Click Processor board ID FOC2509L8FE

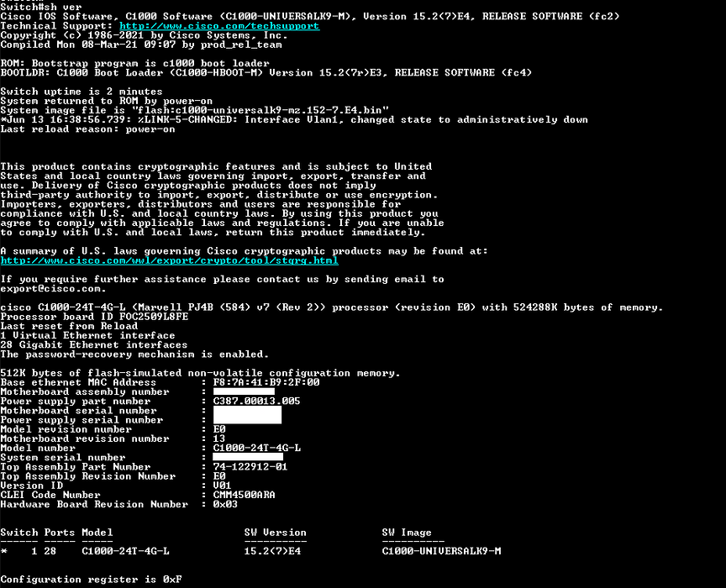tap(94, 317)
